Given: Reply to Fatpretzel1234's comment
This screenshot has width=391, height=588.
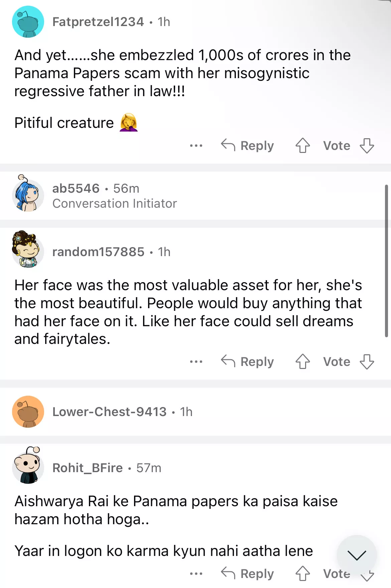Looking at the screenshot, I should pyautogui.click(x=248, y=146).
